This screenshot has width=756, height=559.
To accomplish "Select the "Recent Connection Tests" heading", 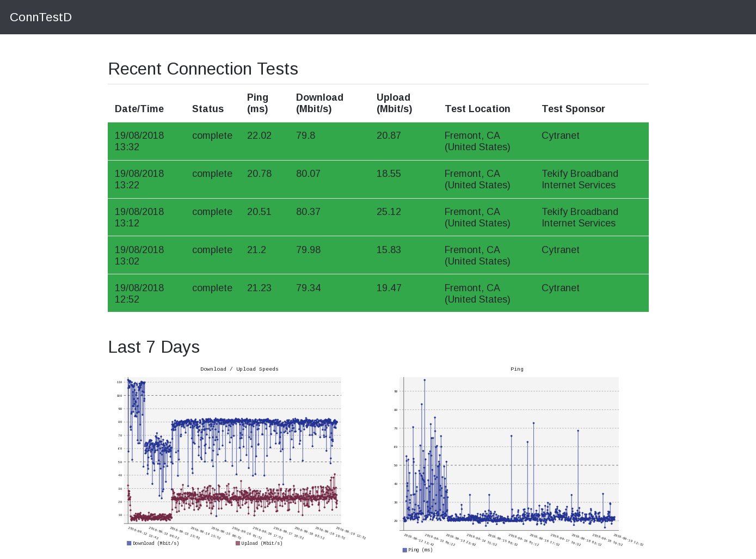I will [x=203, y=69].
